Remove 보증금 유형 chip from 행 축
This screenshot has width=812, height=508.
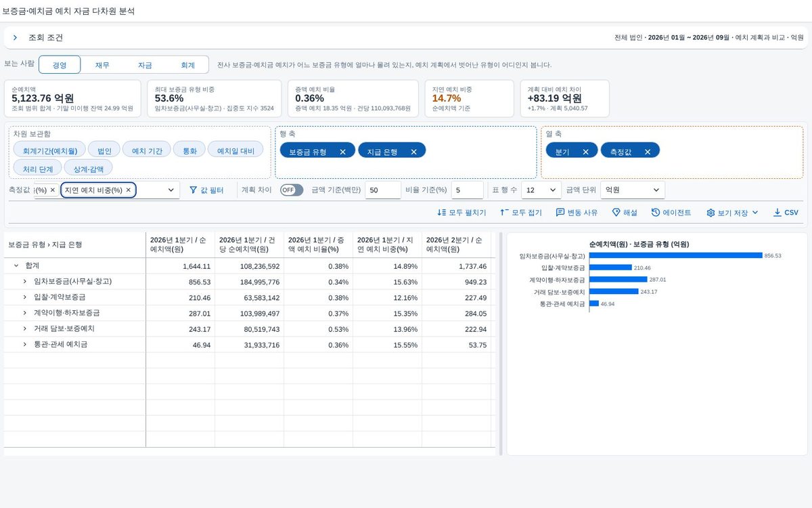pyautogui.click(x=342, y=152)
